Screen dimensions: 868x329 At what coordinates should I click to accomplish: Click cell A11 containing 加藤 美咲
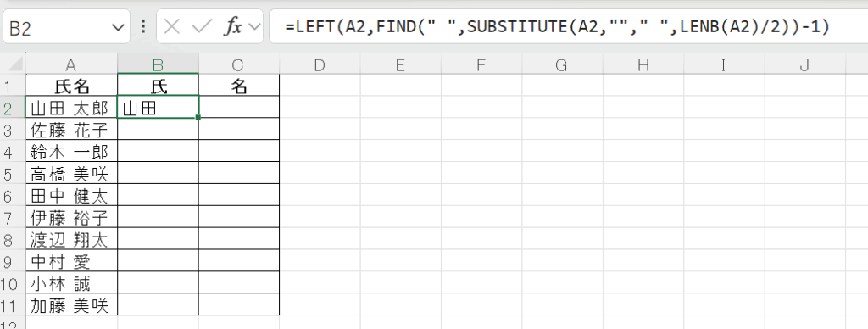point(71,305)
